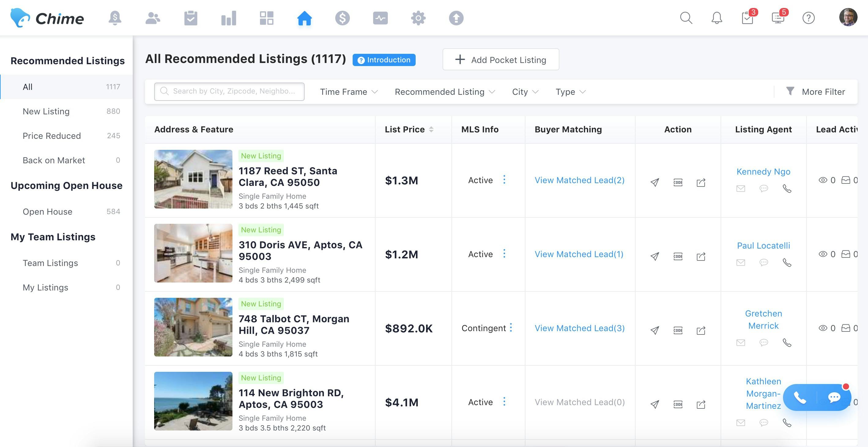Call listing agent Kennedy Ngo via phone icon

[787, 189]
